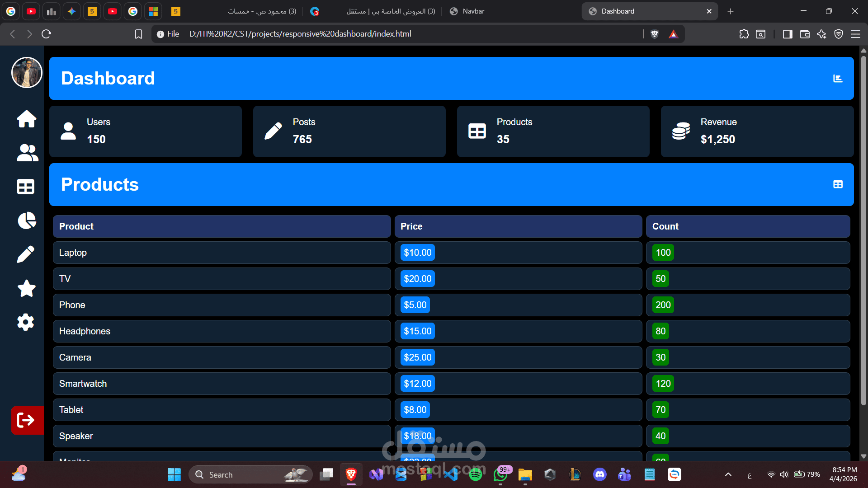The image size is (868, 488).
Task: Click the chart icon in Dashboard header
Action: pyautogui.click(x=838, y=79)
